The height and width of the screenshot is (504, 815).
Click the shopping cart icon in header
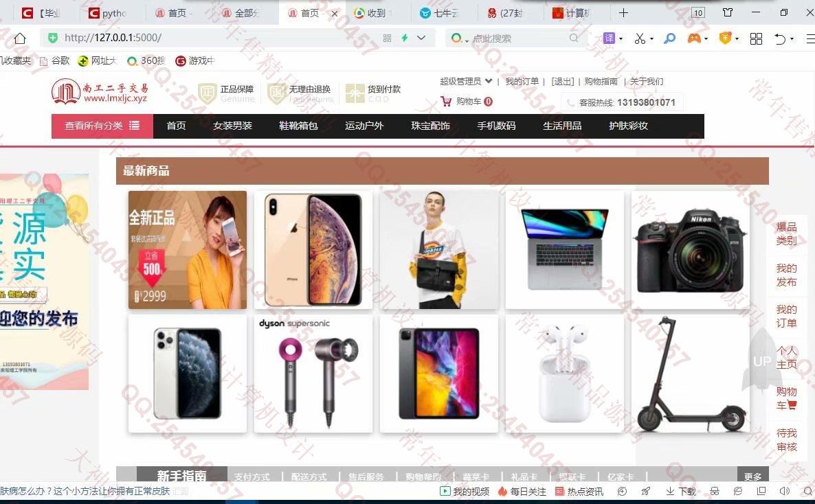click(x=446, y=102)
